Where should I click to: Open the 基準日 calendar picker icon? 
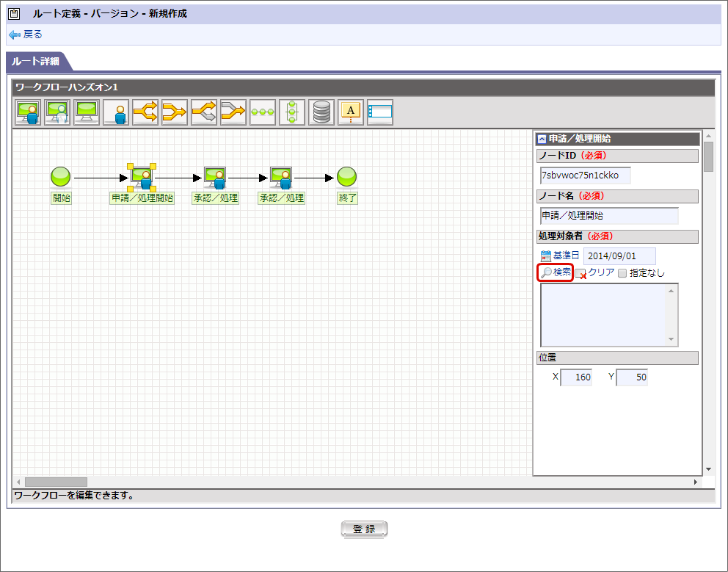(x=546, y=256)
